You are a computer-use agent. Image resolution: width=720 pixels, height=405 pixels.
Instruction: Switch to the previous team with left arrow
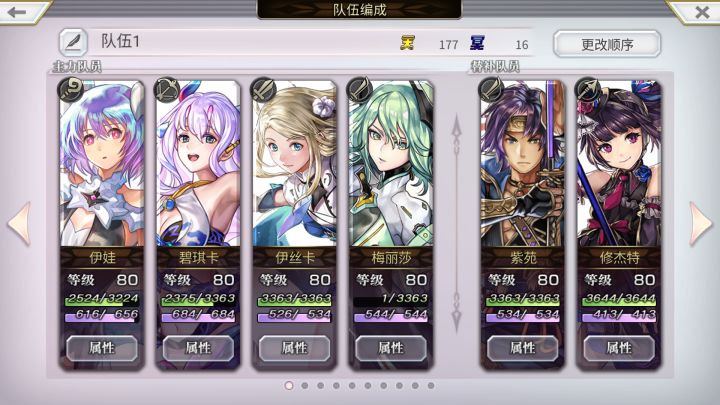19,224
